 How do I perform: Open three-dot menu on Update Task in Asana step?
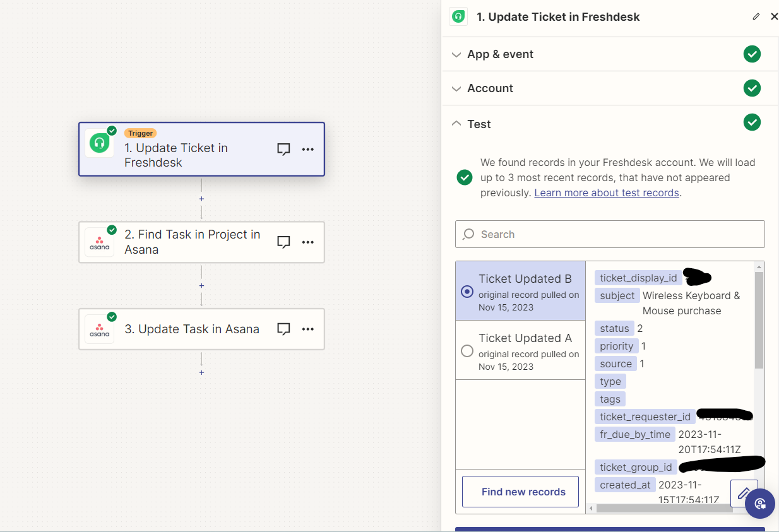307,329
